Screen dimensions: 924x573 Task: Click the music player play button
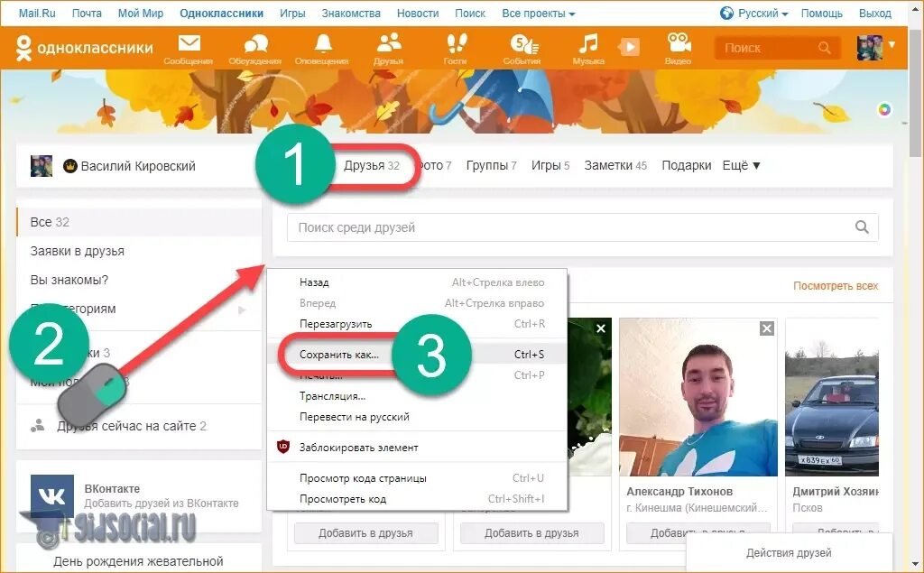(629, 47)
